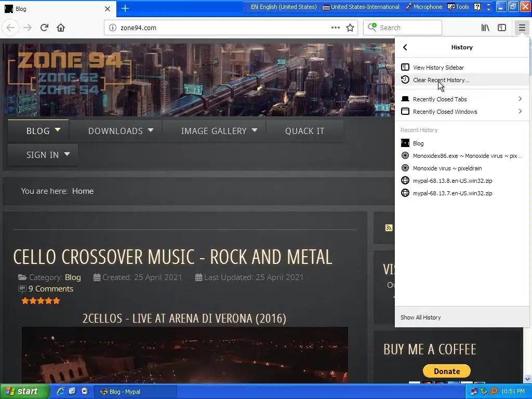Select the Blog browser tab
This screenshot has height=399, width=532.
tap(58, 9)
